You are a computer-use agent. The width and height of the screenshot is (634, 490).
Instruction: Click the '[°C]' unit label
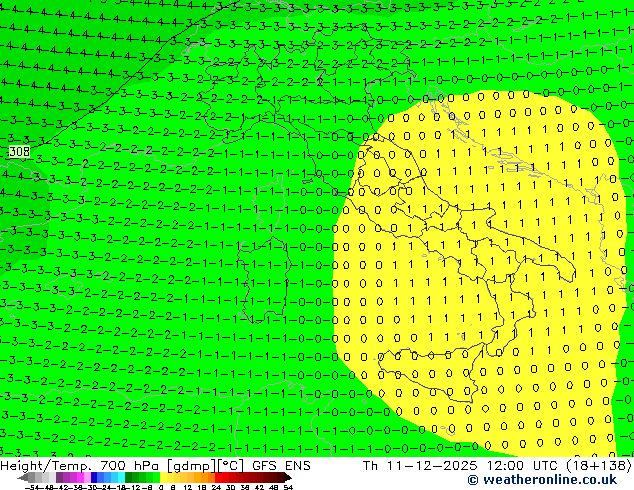pos(231,466)
